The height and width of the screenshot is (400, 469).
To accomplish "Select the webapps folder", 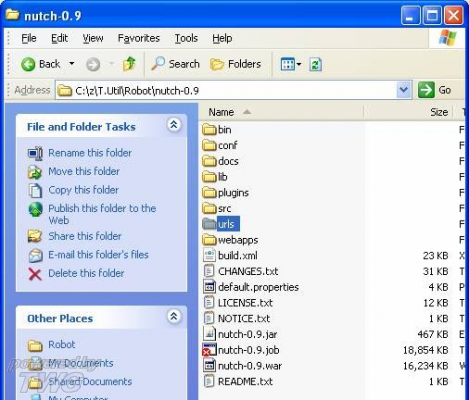I will (230, 240).
